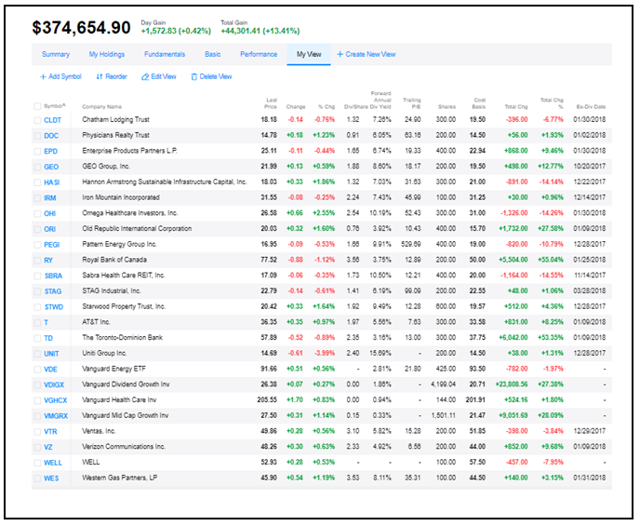Open the PEGI ticker link

pos(52,245)
